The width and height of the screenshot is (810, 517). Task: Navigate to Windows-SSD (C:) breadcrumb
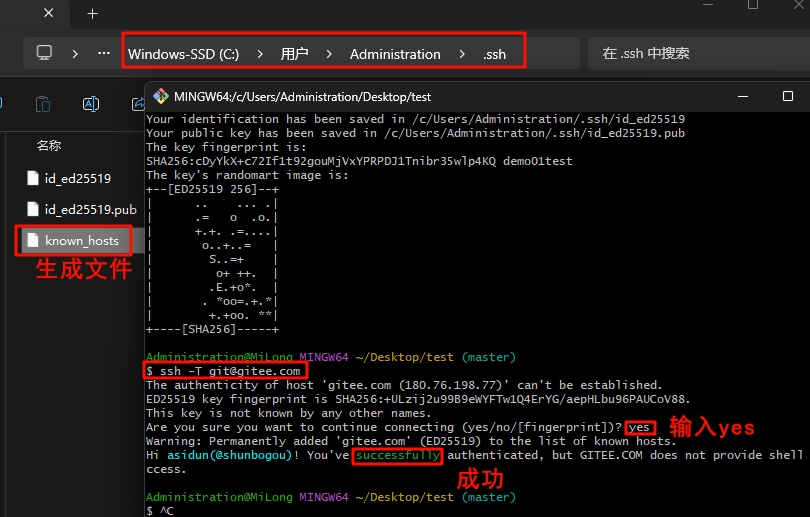pos(183,54)
